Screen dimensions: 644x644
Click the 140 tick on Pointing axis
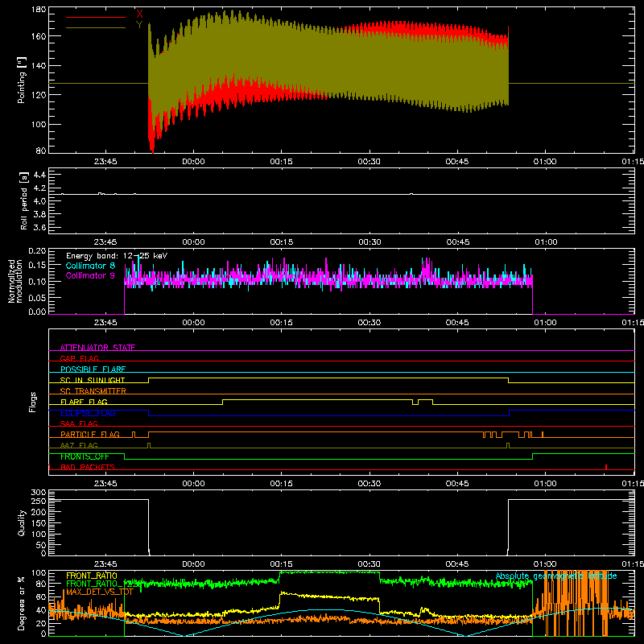pyautogui.click(x=39, y=65)
